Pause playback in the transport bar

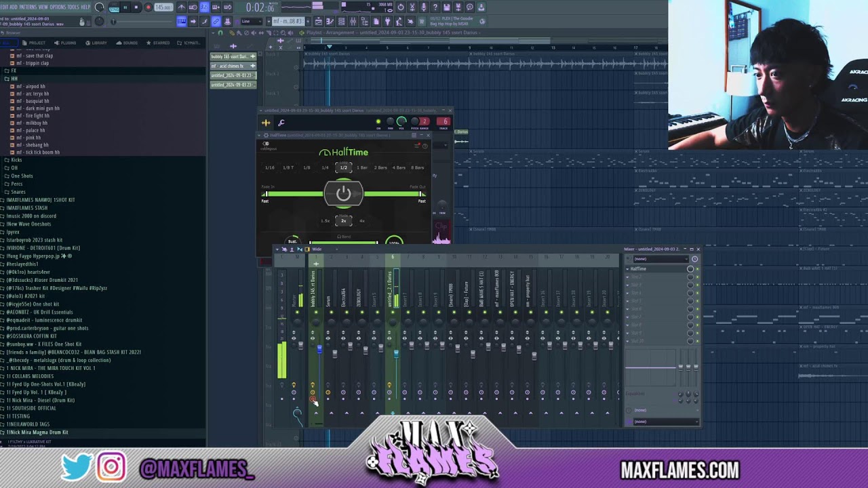[x=125, y=7]
